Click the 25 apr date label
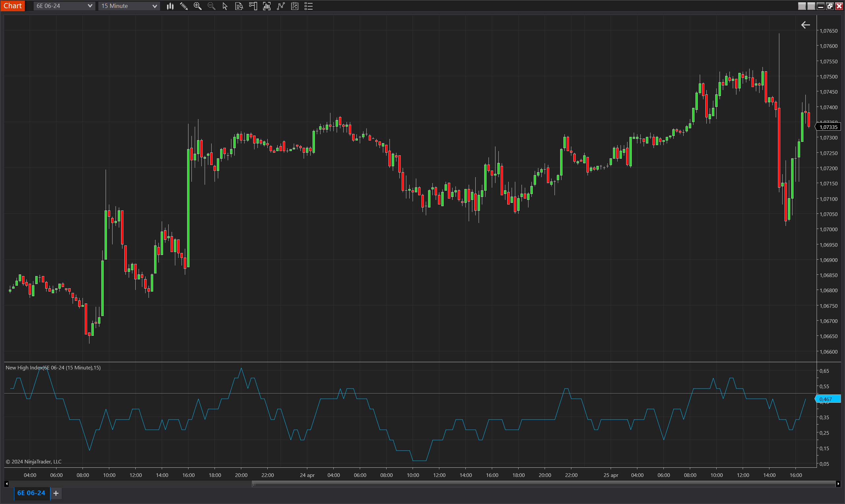This screenshot has width=845, height=504. coord(611,475)
